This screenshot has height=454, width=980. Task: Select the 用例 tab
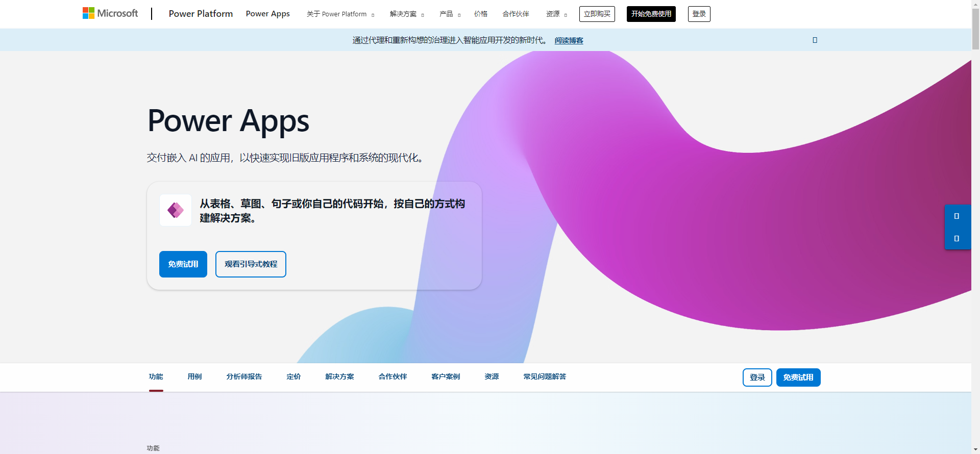tap(194, 376)
